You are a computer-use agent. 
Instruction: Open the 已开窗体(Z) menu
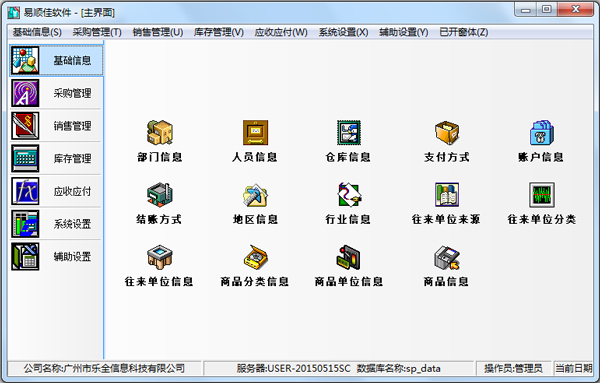(x=464, y=32)
